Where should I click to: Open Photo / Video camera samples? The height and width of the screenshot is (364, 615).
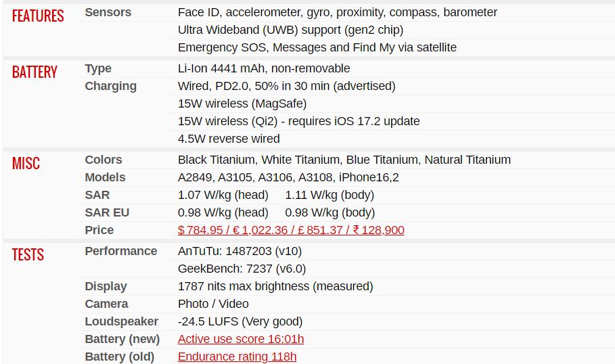(x=213, y=304)
